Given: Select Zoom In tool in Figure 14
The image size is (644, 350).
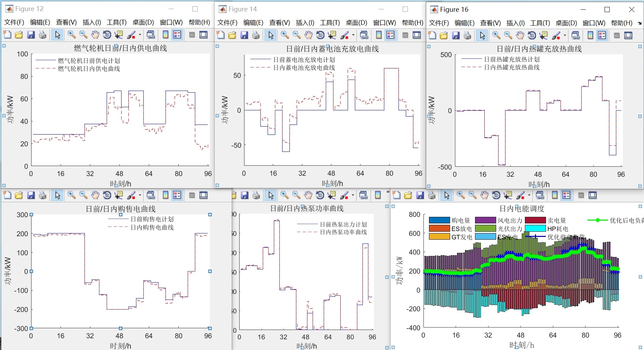Looking at the screenshot, I should click(x=285, y=35).
